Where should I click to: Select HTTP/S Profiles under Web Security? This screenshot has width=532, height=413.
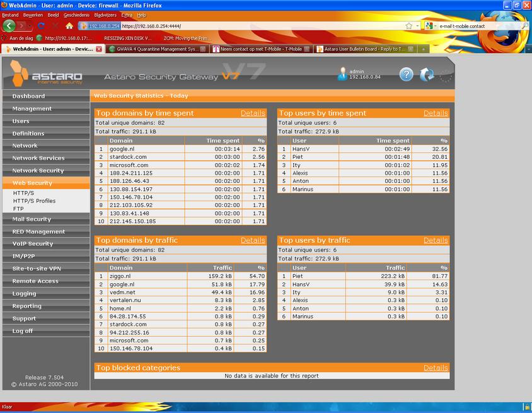[x=34, y=201]
